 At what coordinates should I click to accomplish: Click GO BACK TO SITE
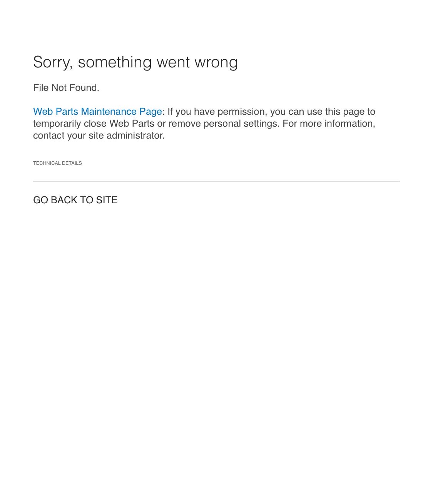point(75,200)
